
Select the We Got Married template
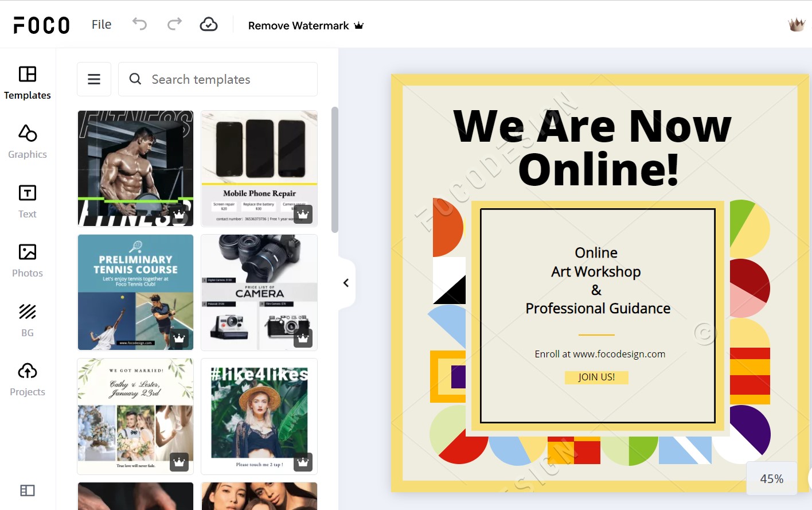click(135, 416)
